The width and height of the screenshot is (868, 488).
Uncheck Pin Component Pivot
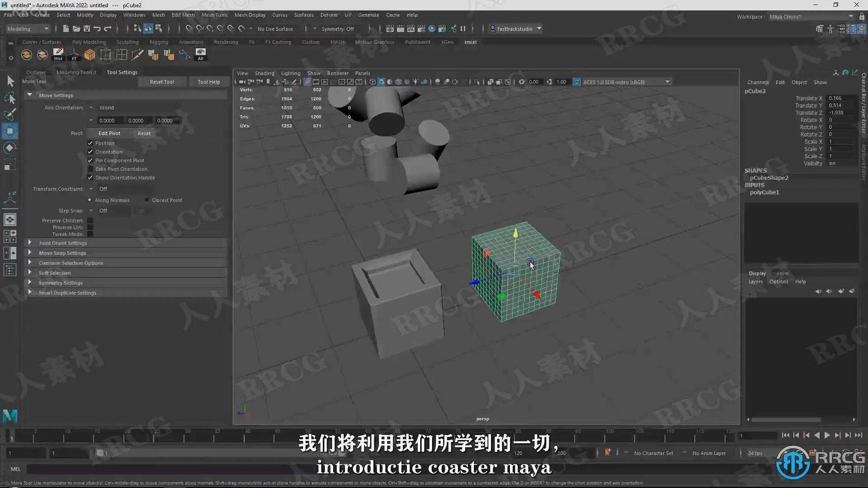[90, 160]
